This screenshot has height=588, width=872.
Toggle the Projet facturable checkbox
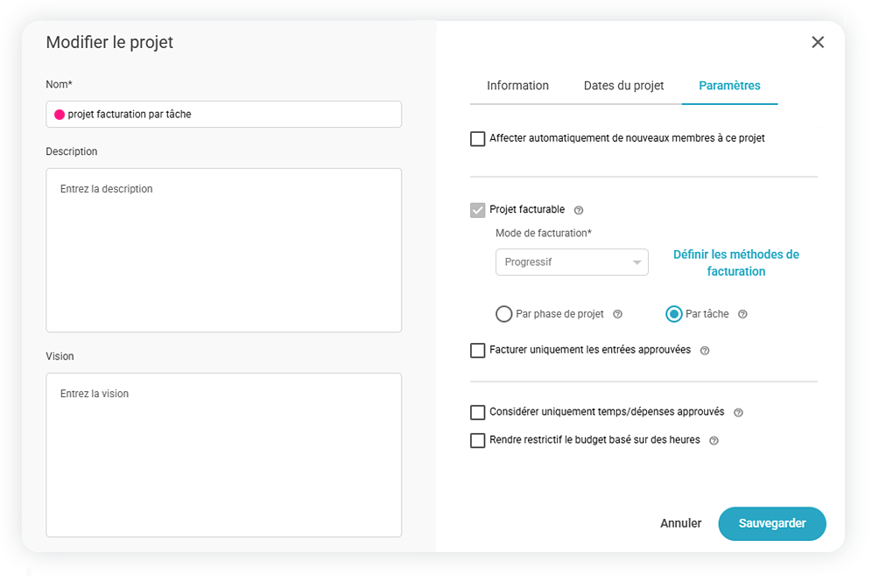[477, 210]
